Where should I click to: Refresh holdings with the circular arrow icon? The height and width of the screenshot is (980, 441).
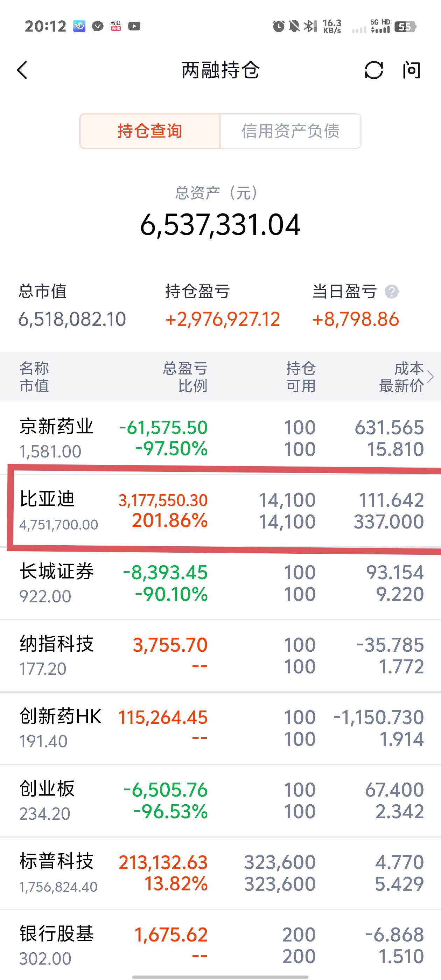pos(374,70)
